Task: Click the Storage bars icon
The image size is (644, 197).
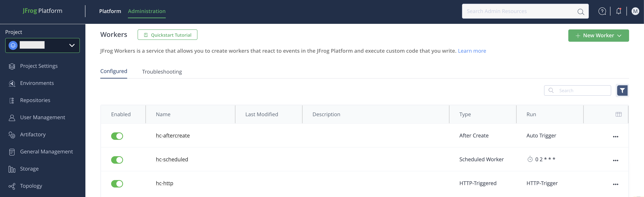Action: point(12,169)
